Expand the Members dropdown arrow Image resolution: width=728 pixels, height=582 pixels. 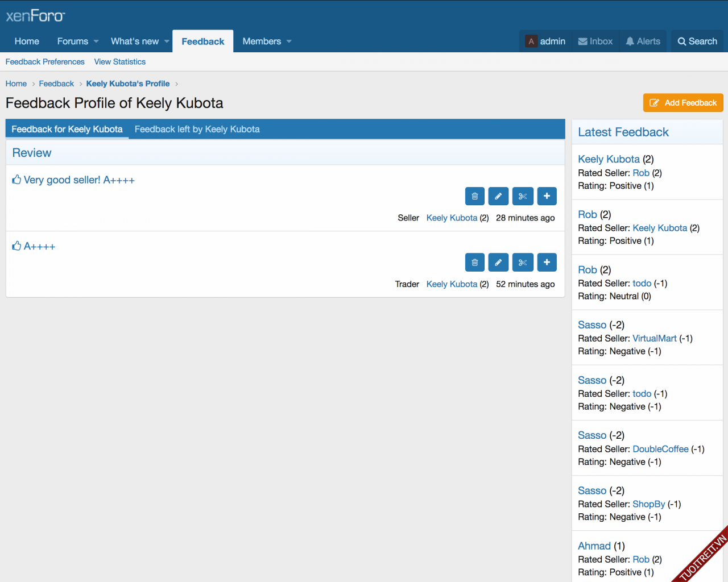click(x=289, y=41)
